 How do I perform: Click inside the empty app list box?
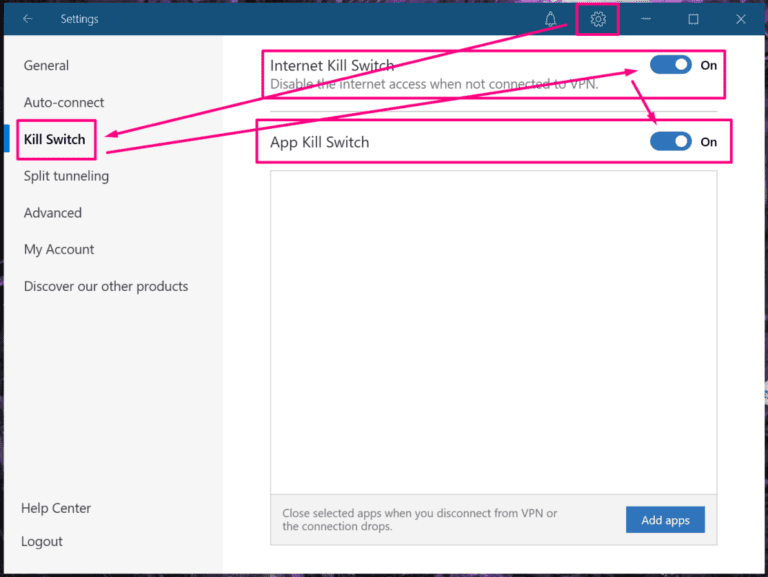pos(493,330)
